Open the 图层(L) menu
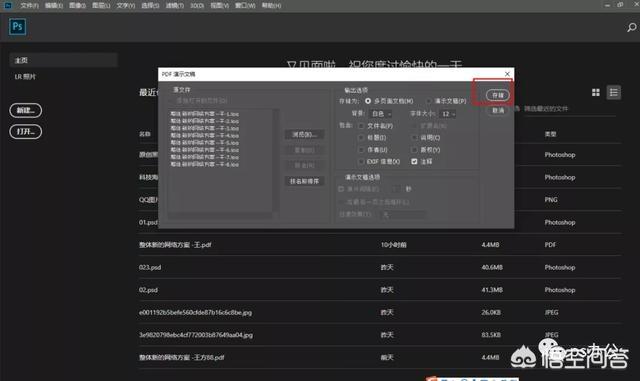Viewport: 640px width, 381px height. (x=101, y=6)
